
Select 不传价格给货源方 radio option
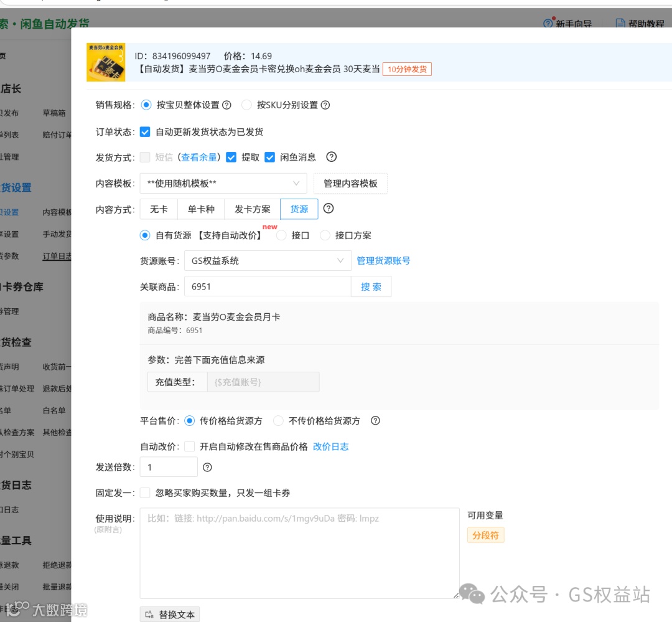pos(278,421)
